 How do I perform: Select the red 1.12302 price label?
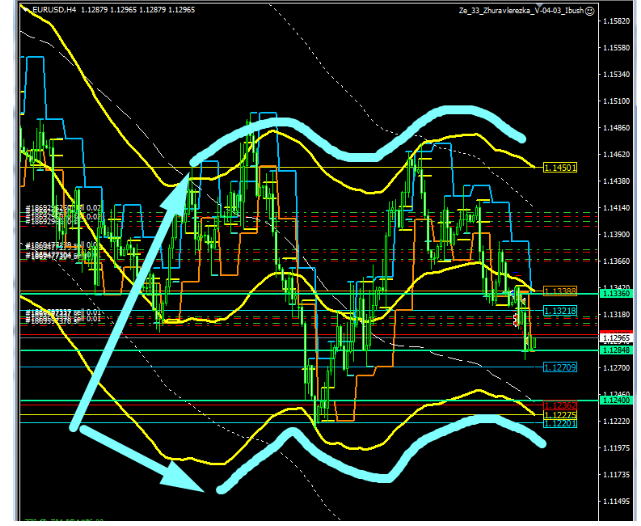(560, 406)
